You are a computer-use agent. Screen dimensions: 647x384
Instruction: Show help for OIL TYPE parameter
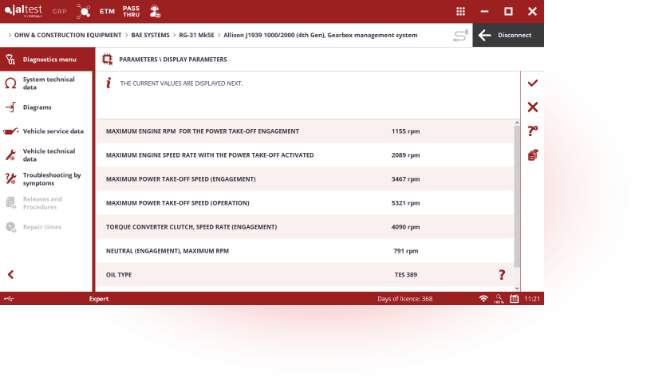click(x=502, y=275)
